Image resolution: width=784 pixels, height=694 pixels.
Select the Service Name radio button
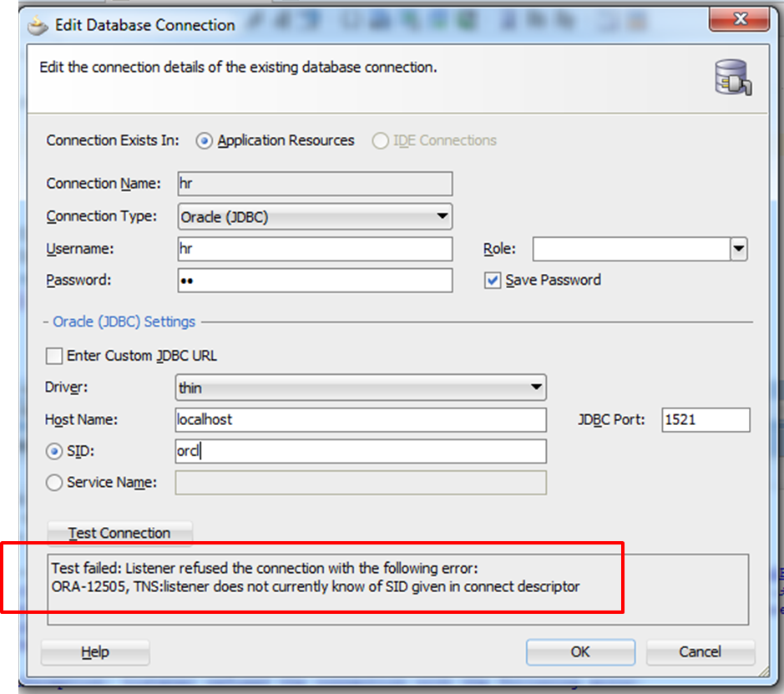click(x=54, y=483)
